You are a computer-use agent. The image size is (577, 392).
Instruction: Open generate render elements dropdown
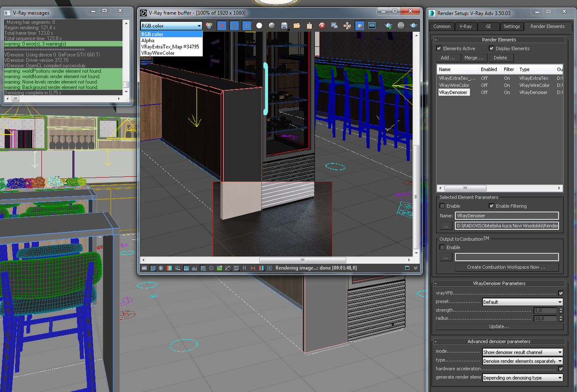coord(523,378)
